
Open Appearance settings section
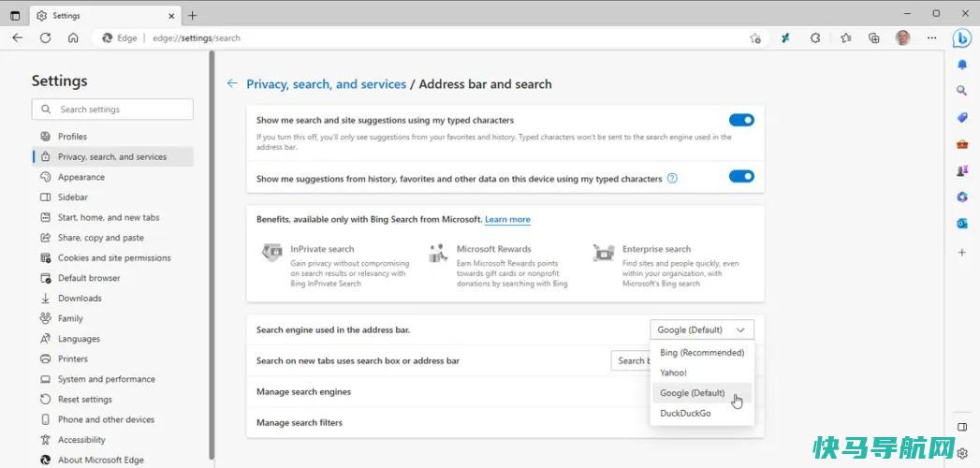[112, 177]
